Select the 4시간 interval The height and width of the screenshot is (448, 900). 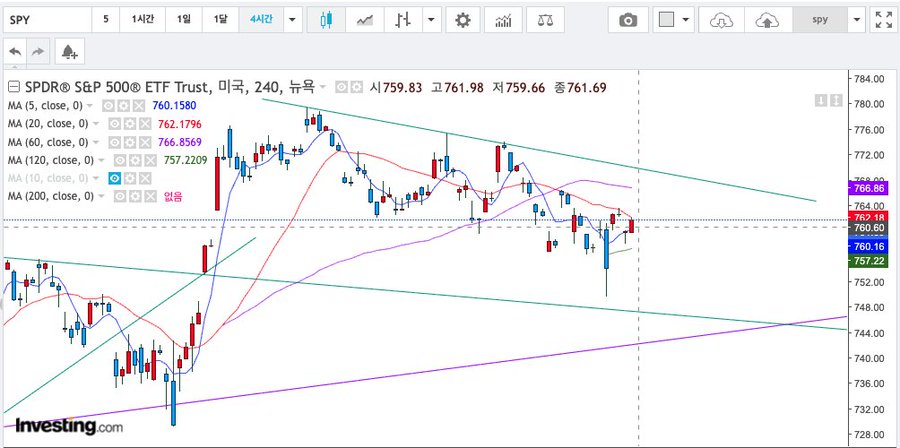[261, 20]
